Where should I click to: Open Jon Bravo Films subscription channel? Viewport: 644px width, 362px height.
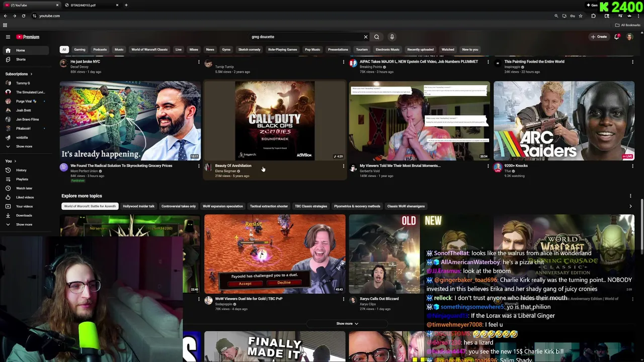click(27, 119)
